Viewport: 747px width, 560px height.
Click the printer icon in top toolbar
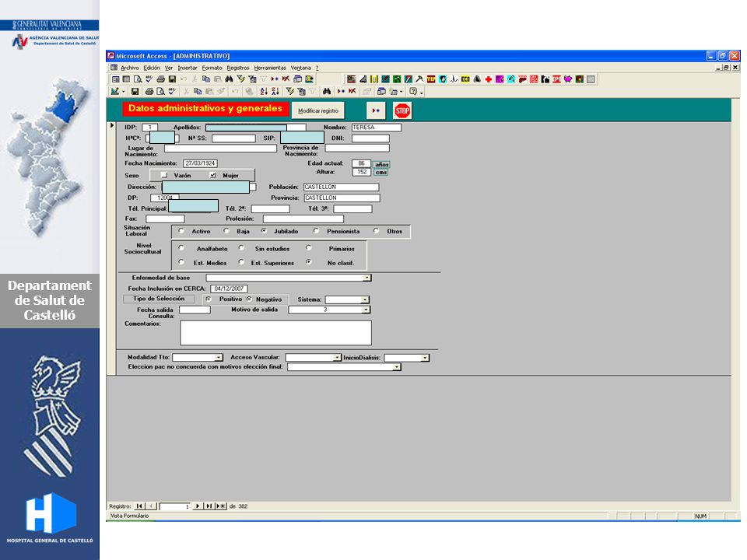point(160,79)
